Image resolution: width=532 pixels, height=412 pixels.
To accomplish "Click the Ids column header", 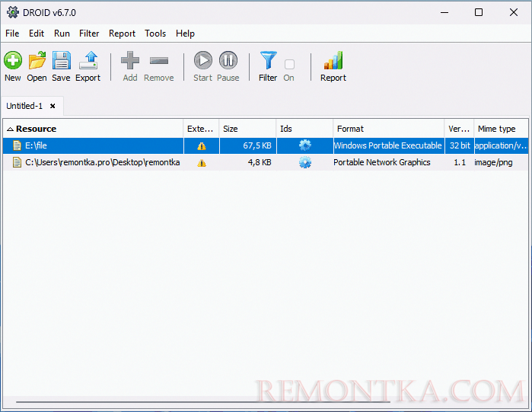I will coord(304,129).
